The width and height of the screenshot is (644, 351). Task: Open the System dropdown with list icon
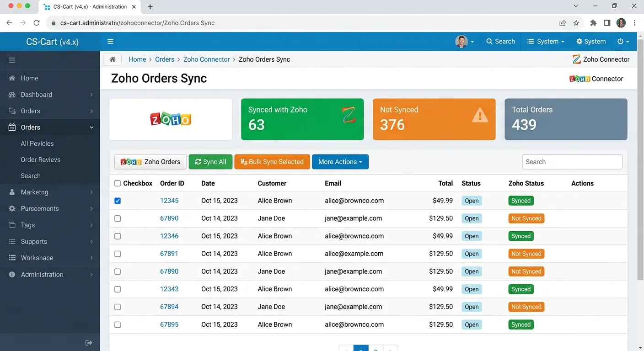click(546, 41)
